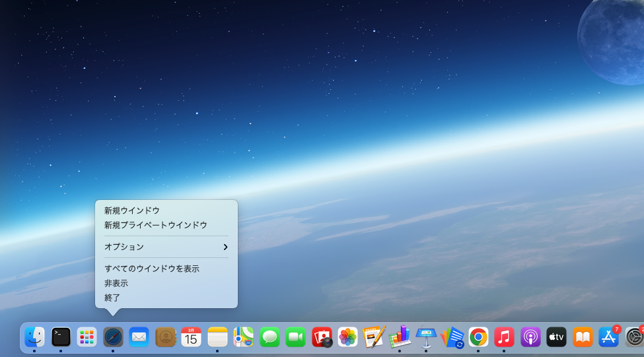Open Launchpad app grid
This screenshot has height=357, width=644.
coord(87,337)
